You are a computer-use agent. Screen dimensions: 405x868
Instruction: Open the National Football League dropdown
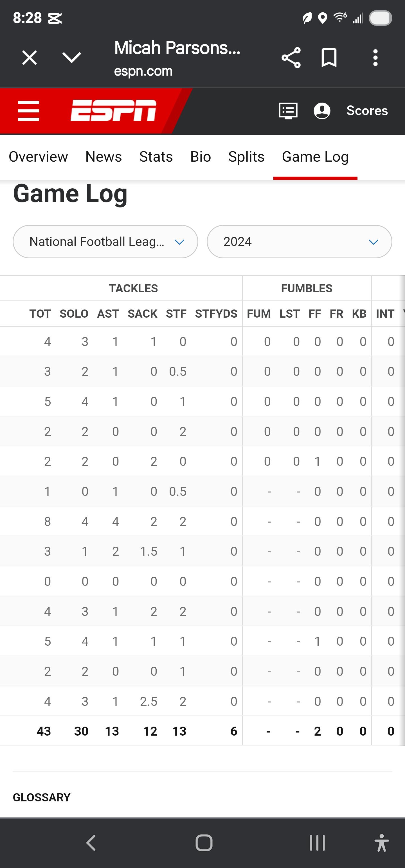[x=105, y=242]
